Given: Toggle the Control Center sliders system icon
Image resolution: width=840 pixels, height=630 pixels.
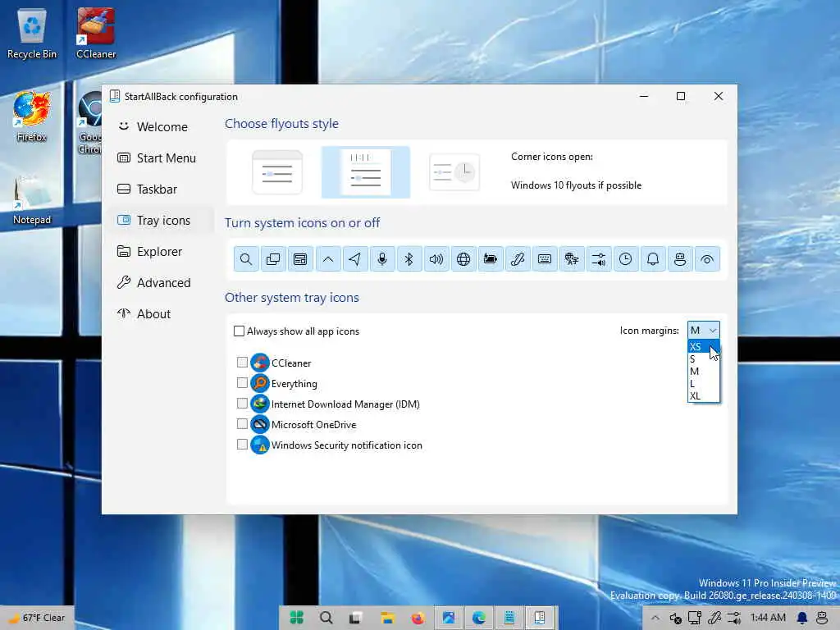Looking at the screenshot, I should [599, 259].
